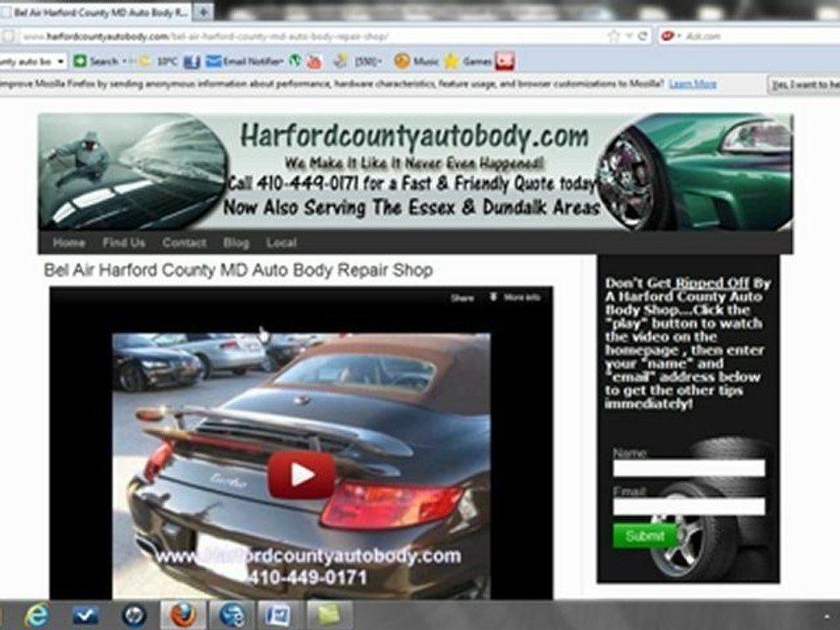The height and width of the screenshot is (630, 840).
Task: Click the green globe toolbar icon
Action: (x=295, y=61)
